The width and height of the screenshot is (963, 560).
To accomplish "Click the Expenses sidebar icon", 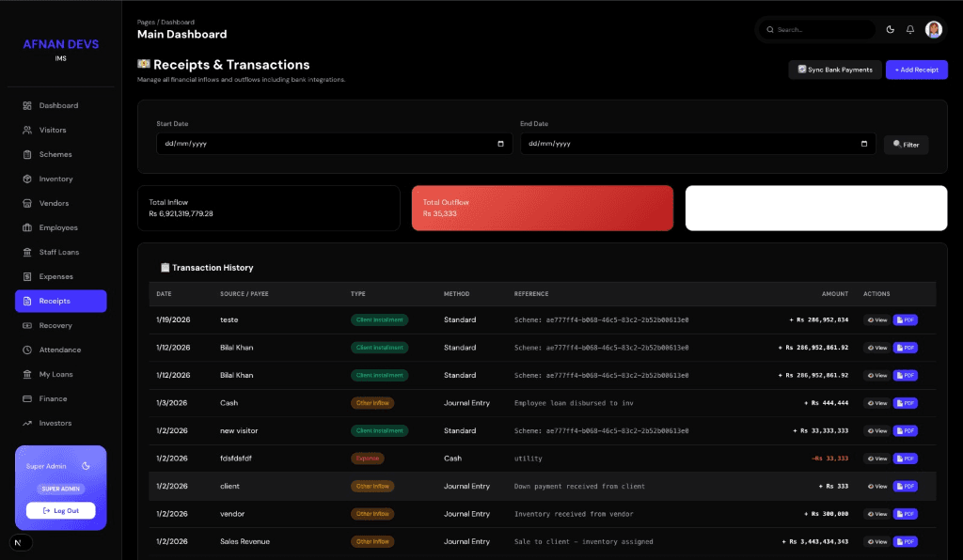I will [x=27, y=276].
